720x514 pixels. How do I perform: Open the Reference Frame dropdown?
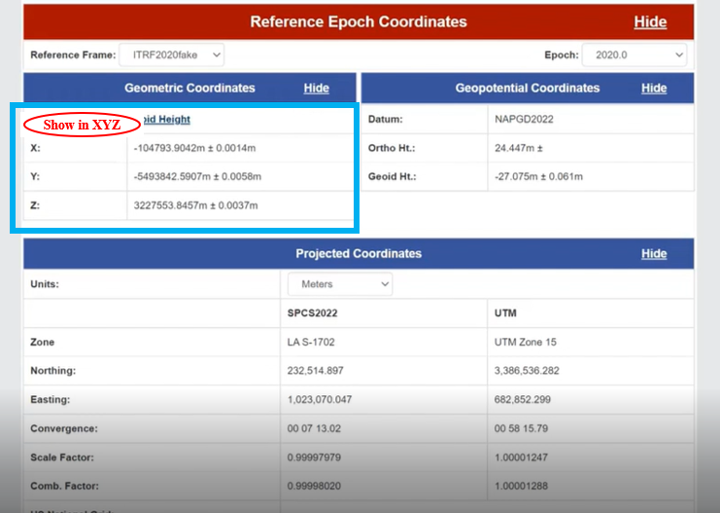click(x=171, y=55)
